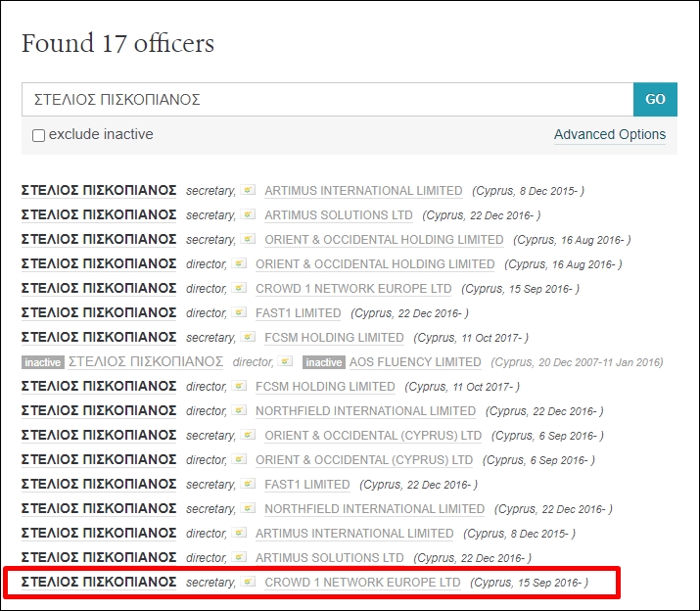Focus the officer name search field
This screenshot has height=611, width=700.
click(328, 99)
